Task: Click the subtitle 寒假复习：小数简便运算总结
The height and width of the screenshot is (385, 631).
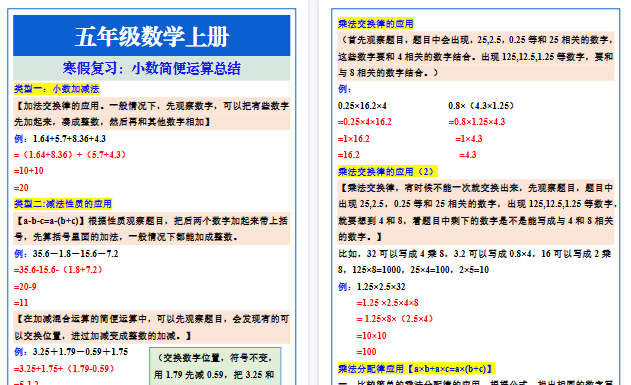Action: point(152,68)
